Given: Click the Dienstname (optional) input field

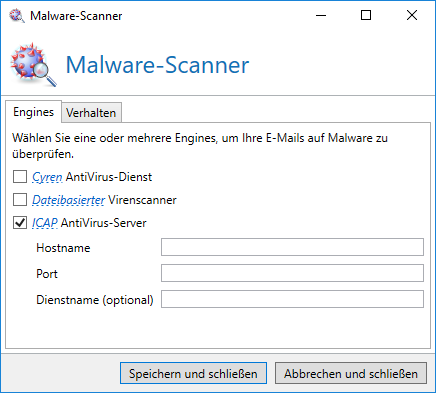Looking at the screenshot, I should pos(292,299).
